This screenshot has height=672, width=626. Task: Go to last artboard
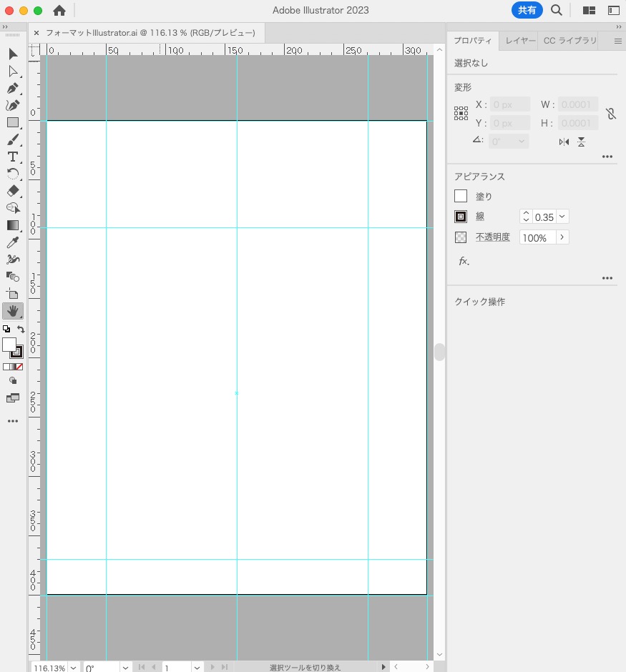click(224, 667)
